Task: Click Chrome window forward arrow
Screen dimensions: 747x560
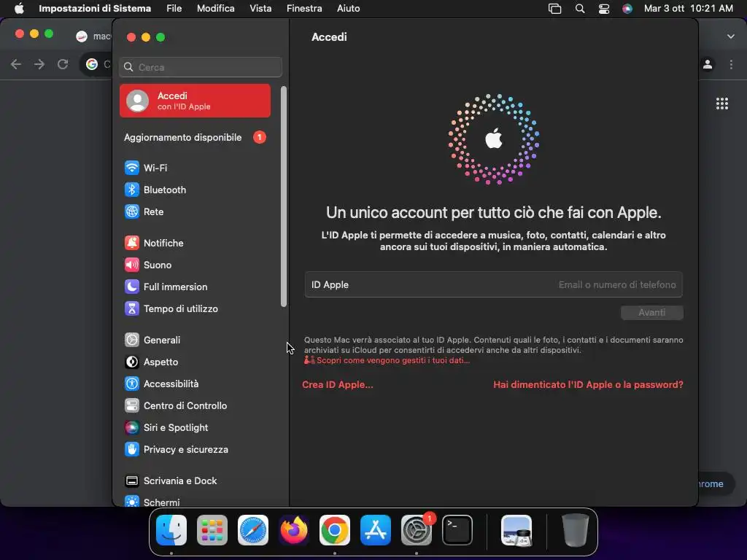Action: click(x=39, y=64)
